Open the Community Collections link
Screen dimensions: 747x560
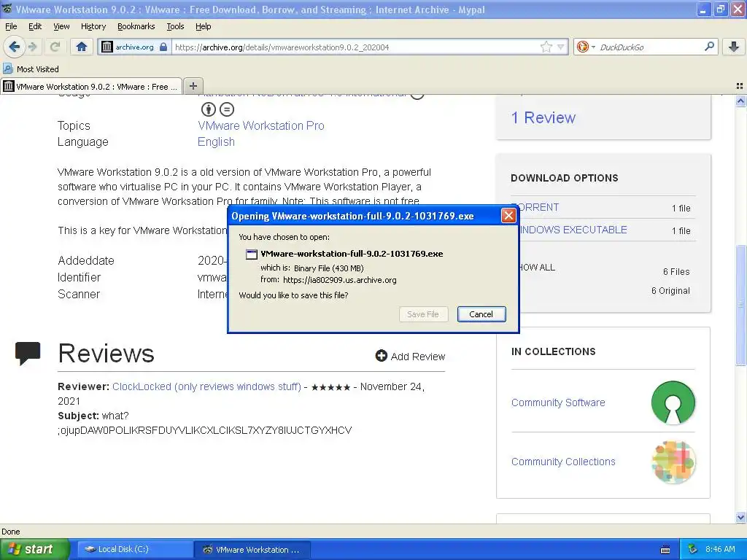pyautogui.click(x=563, y=462)
